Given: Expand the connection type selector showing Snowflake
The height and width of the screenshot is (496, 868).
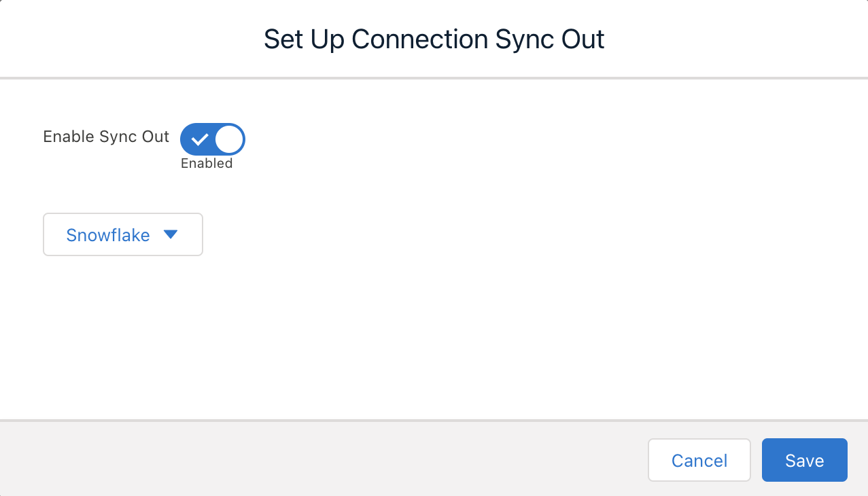Looking at the screenshot, I should [x=122, y=234].
